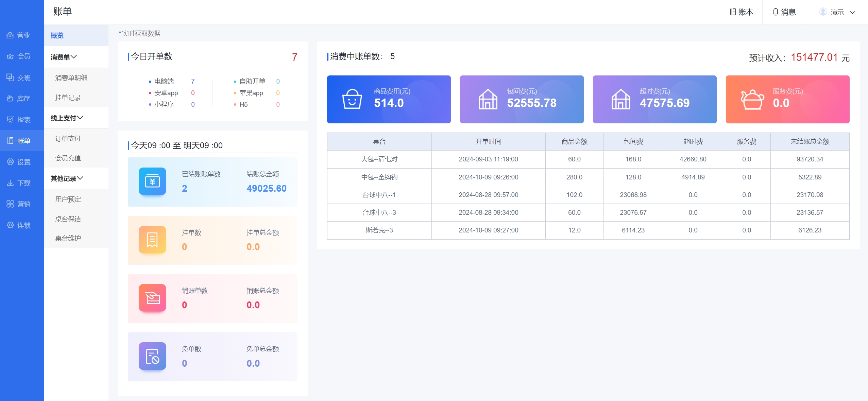
Task: Collapse the 其他记录 menu section
Action: [x=67, y=178]
